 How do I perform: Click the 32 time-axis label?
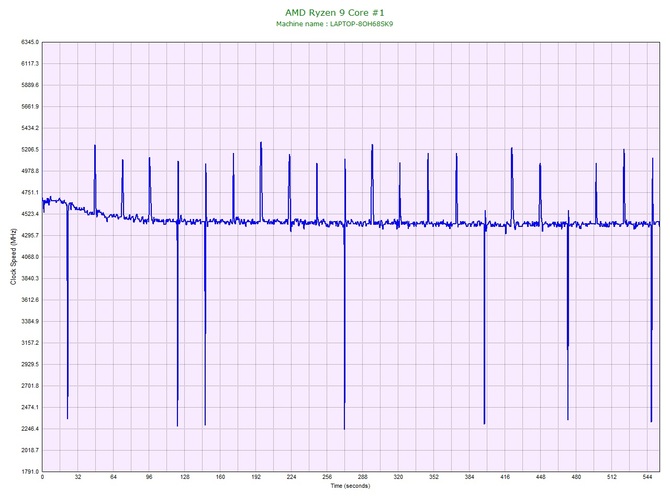pos(78,477)
